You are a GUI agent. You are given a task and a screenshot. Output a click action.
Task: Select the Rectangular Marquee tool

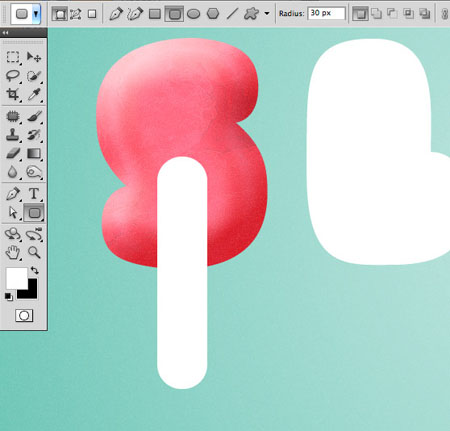pyautogui.click(x=13, y=57)
